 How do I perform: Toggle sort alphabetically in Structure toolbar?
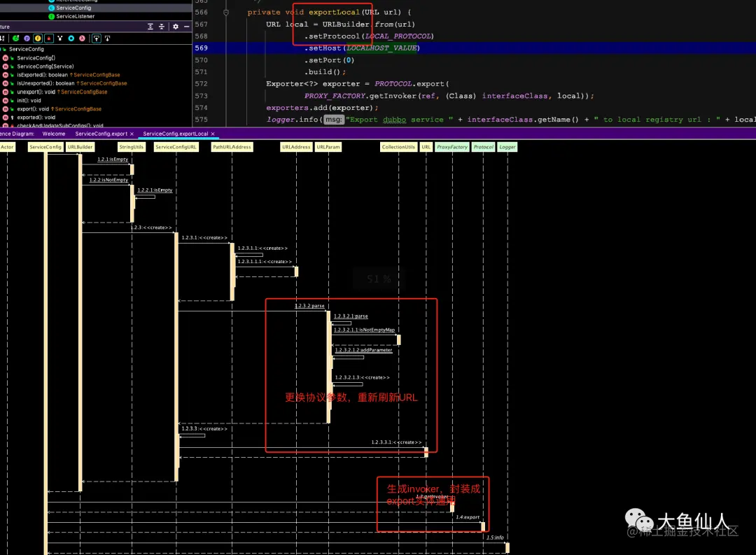tap(2, 38)
